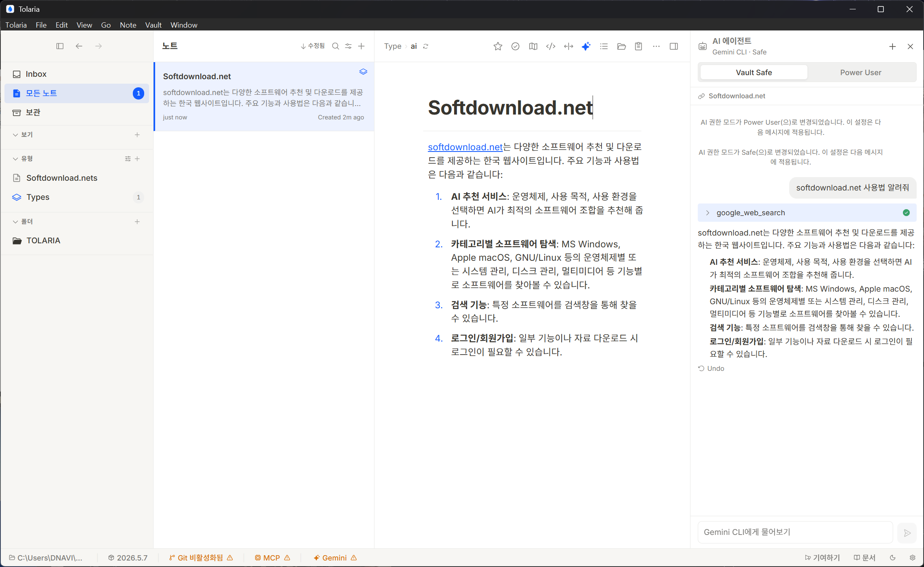Image resolution: width=924 pixels, height=567 pixels.
Task: Open 기여하기 contribute link
Action: click(822, 558)
